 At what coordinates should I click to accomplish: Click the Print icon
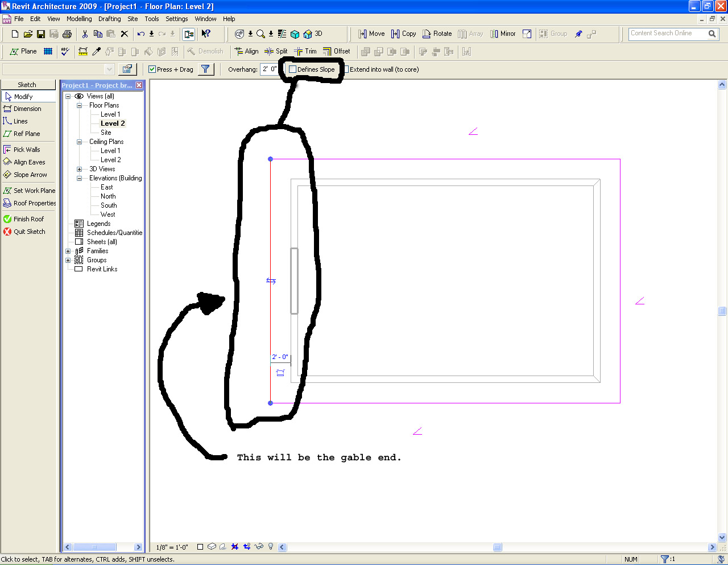coord(67,34)
